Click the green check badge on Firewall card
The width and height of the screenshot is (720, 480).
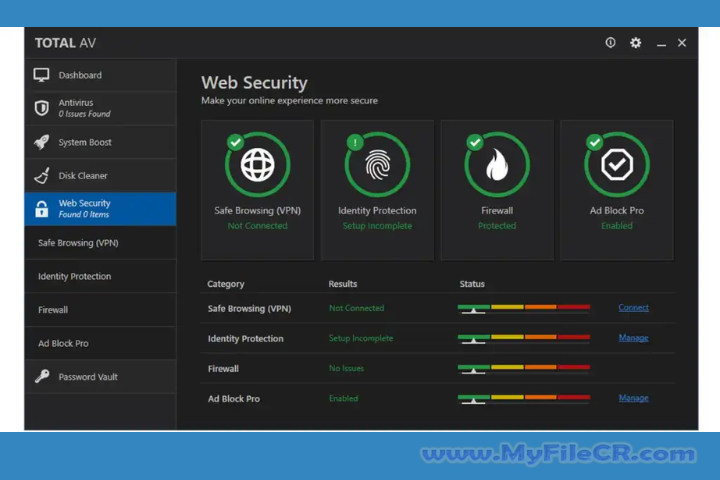(x=475, y=142)
